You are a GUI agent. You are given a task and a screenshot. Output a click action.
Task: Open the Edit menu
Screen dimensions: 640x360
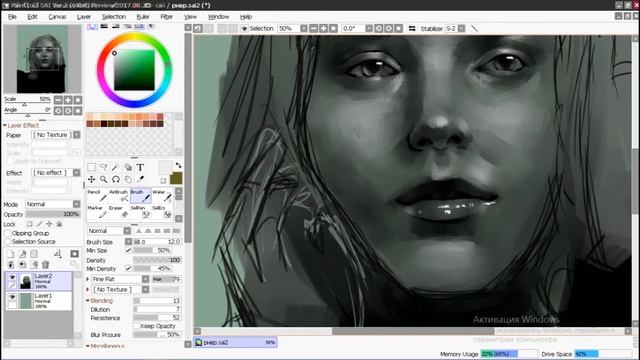[32, 17]
